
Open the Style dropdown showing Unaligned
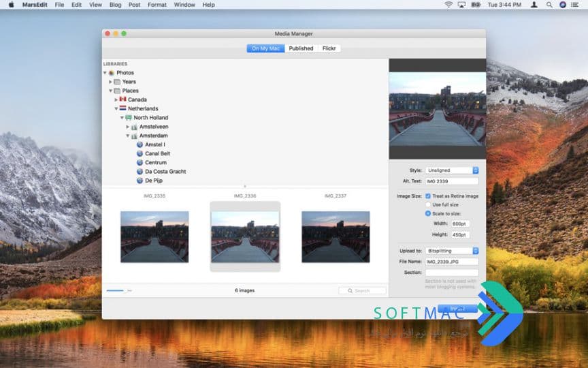click(453, 170)
